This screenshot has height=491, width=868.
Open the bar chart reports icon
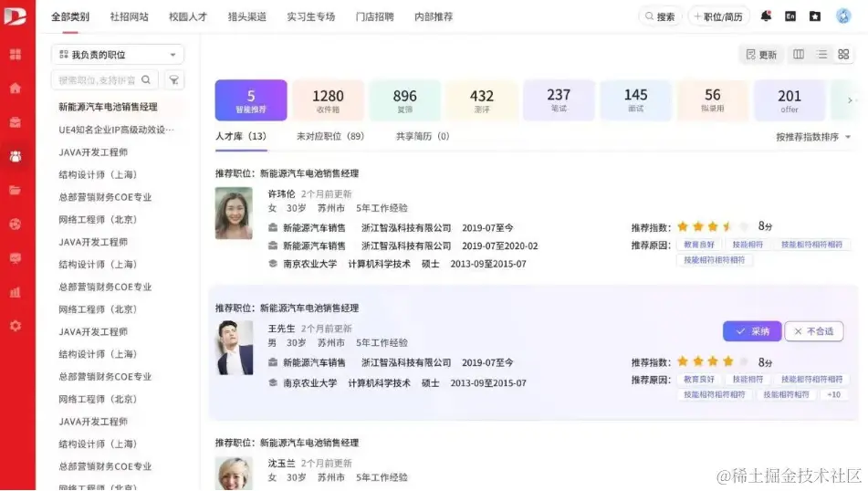[x=16, y=292]
